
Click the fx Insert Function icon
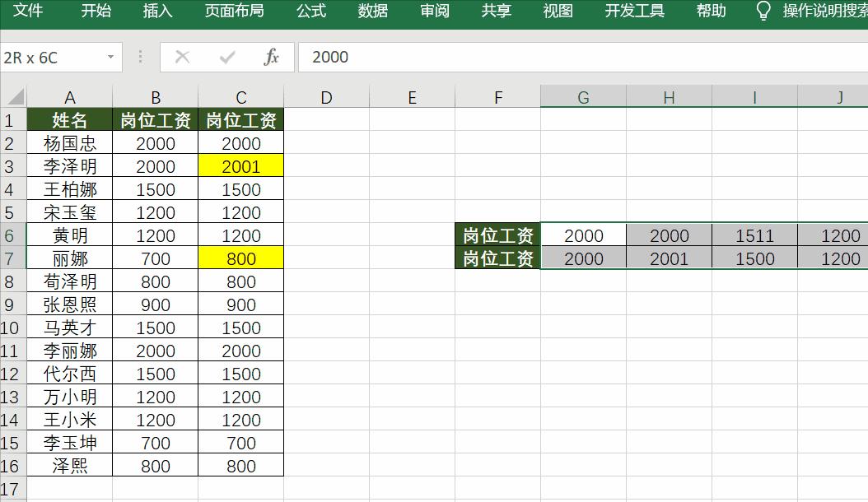[272, 58]
